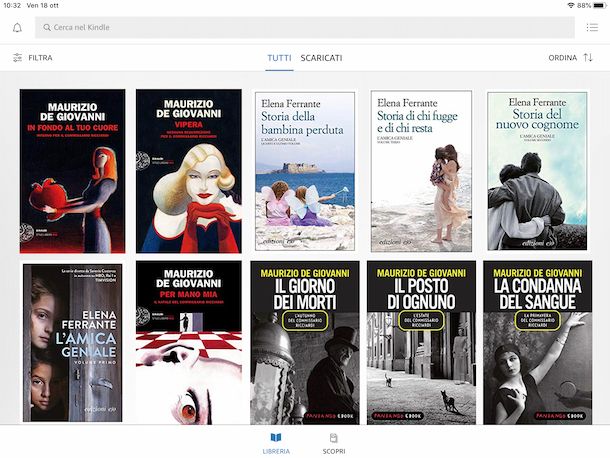This screenshot has height=458, width=610.
Task: Open ORDINA sorting options
Action: [x=570, y=58]
